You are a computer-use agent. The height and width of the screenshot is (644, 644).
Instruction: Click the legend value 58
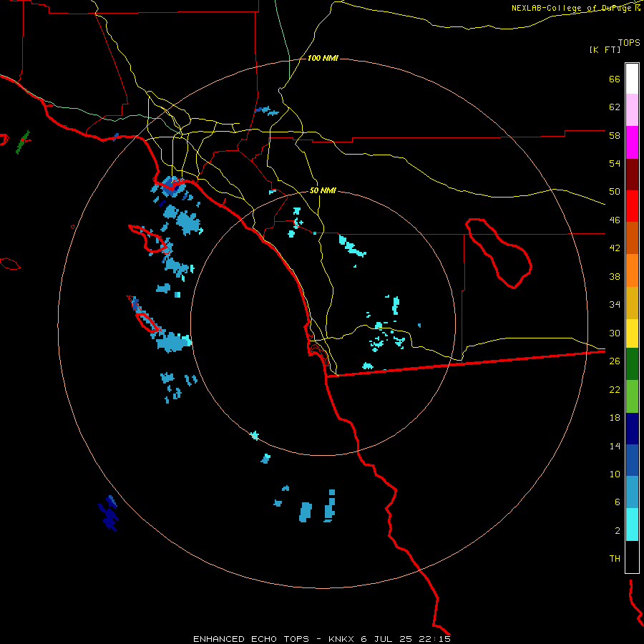615,135
